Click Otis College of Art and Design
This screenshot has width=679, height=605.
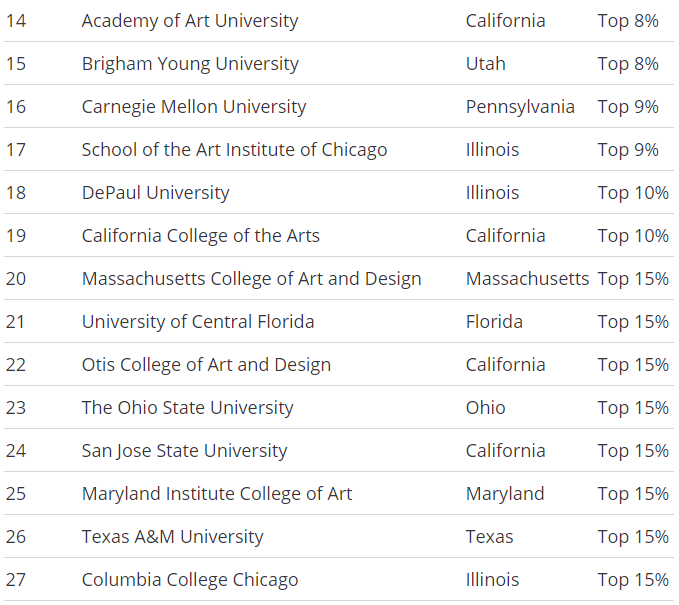[206, 365]
